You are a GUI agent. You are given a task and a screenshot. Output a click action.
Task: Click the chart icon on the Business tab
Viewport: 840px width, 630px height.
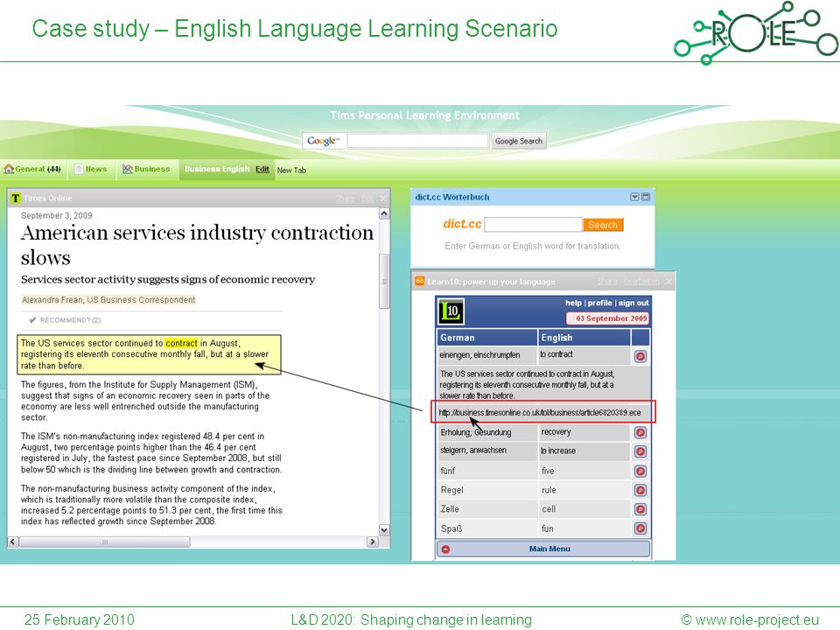point(127,169)
